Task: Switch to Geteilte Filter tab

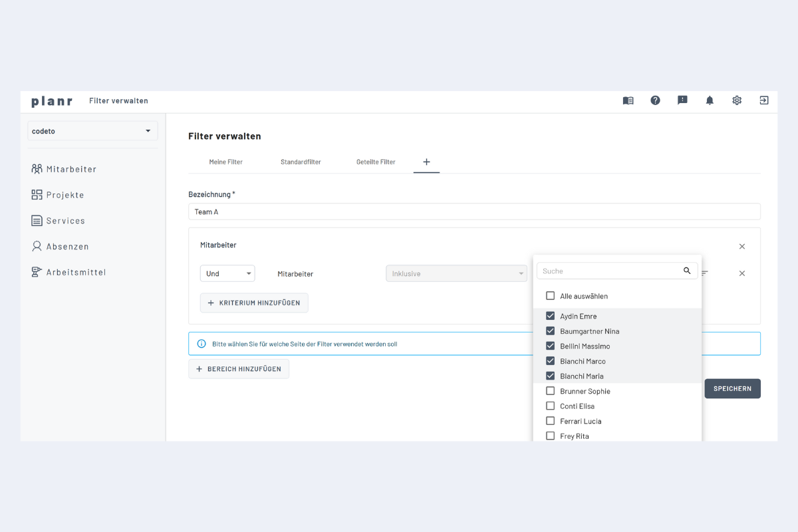Action: pyautogui.click(x=376, y=162)
